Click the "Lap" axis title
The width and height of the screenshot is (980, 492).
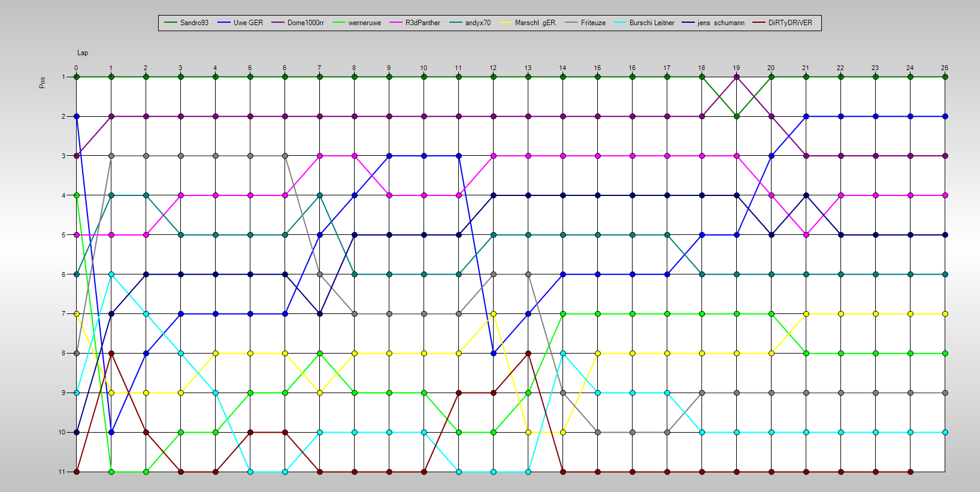pos(83,53)
